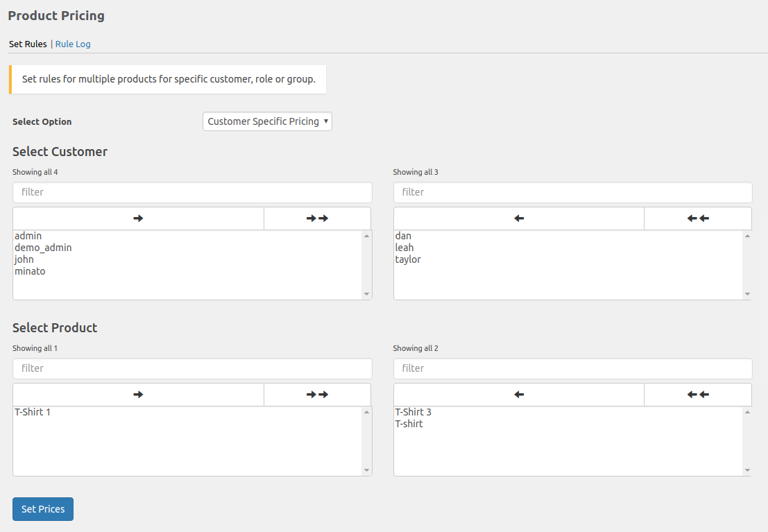Click the filter field above the available customers
This screenshot has width=768, height=532.
coord(192,192)
